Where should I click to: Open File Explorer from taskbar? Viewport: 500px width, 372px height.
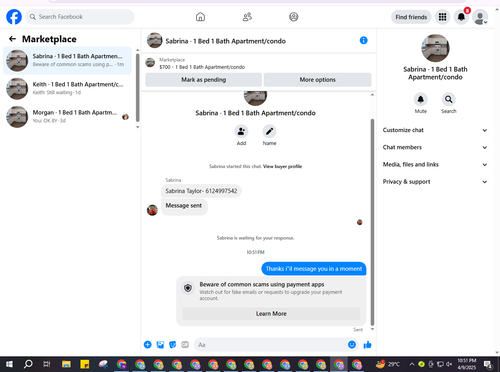pyautogui.click(x=66, y=364)
